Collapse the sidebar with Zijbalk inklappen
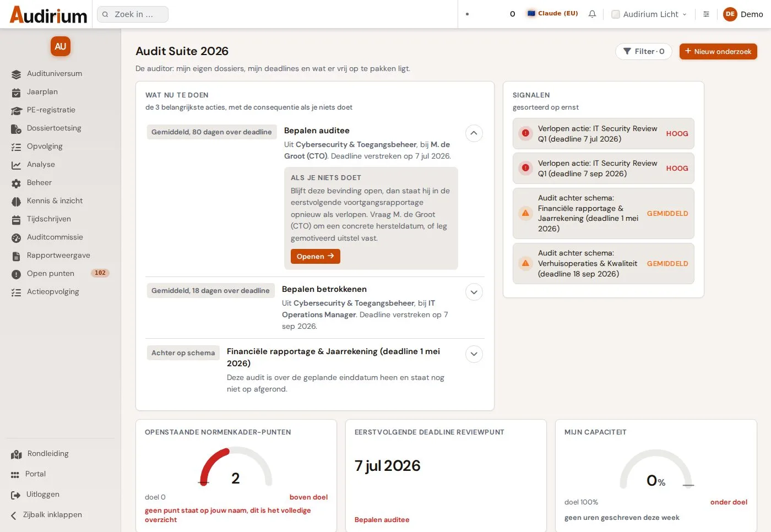The width and height of the screenshot is (771, 532). (x=52, y=515)
